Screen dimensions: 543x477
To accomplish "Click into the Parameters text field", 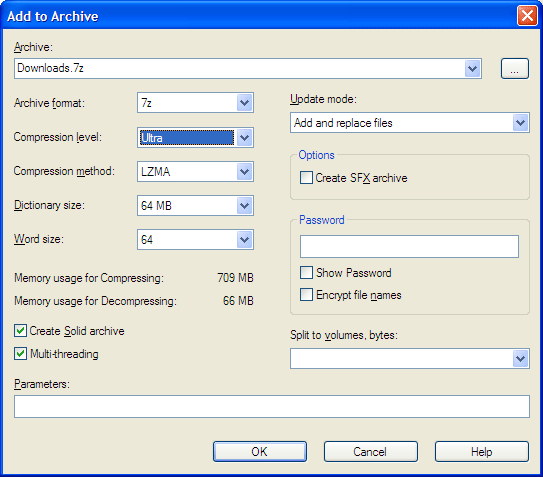I will pyautogui.click(x=272, y=407).
